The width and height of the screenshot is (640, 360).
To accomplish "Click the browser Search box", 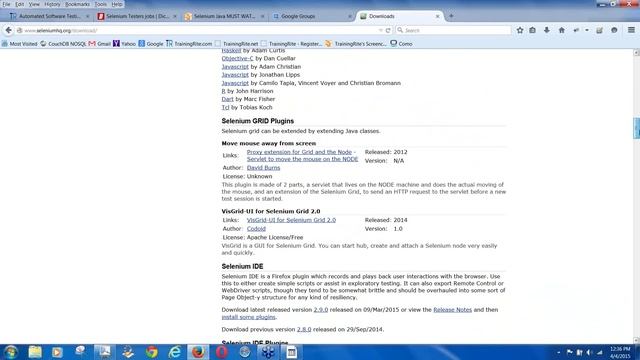I will point(453,30).
